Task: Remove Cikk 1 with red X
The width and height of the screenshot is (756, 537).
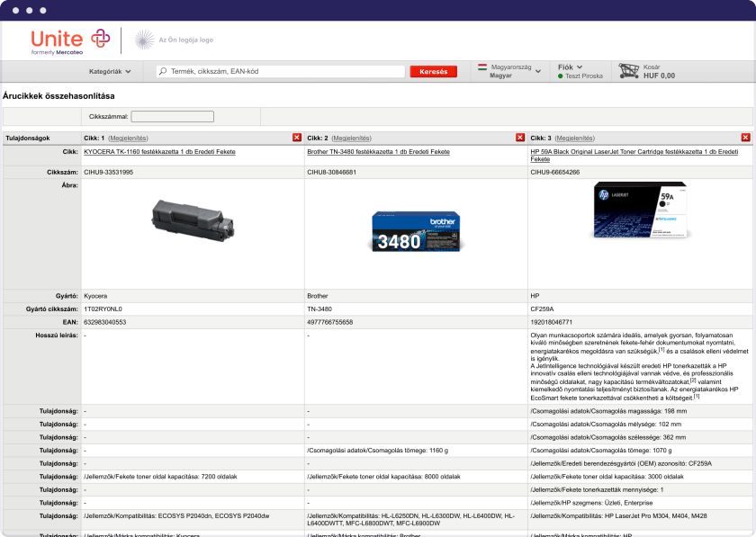Action: pos(297,138)
